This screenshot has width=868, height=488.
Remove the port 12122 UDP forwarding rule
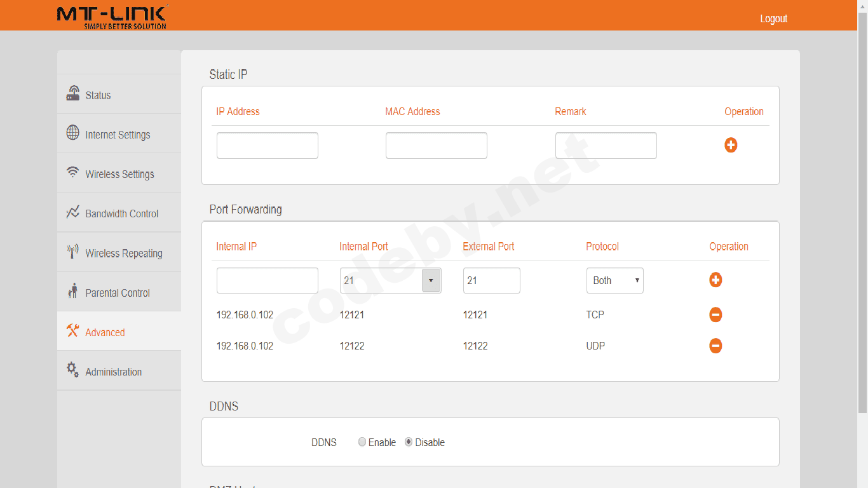click(x=715, y=346)
